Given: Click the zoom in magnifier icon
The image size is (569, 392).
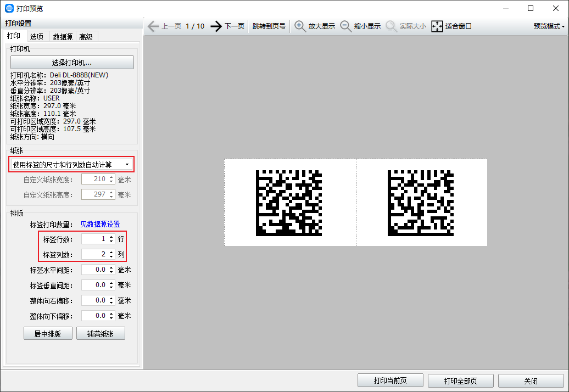Looking at the screenshot, I should [x=300, y=26].
